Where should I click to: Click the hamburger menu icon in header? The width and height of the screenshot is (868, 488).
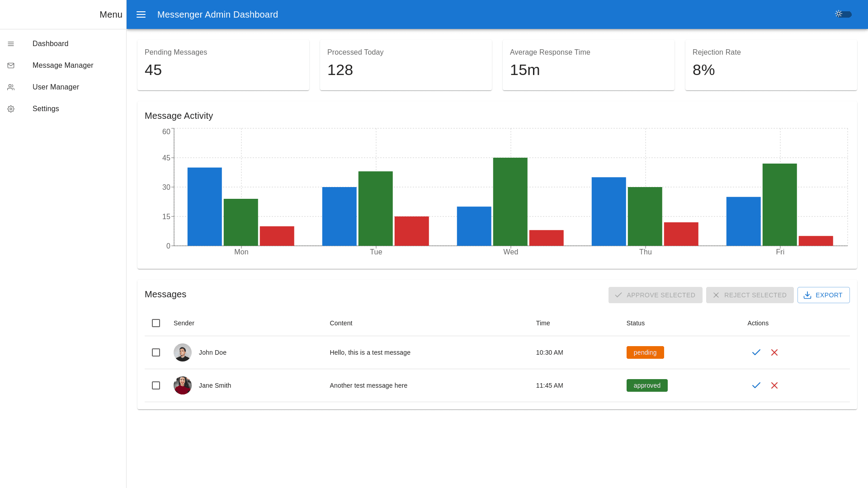tap(141, 14)
